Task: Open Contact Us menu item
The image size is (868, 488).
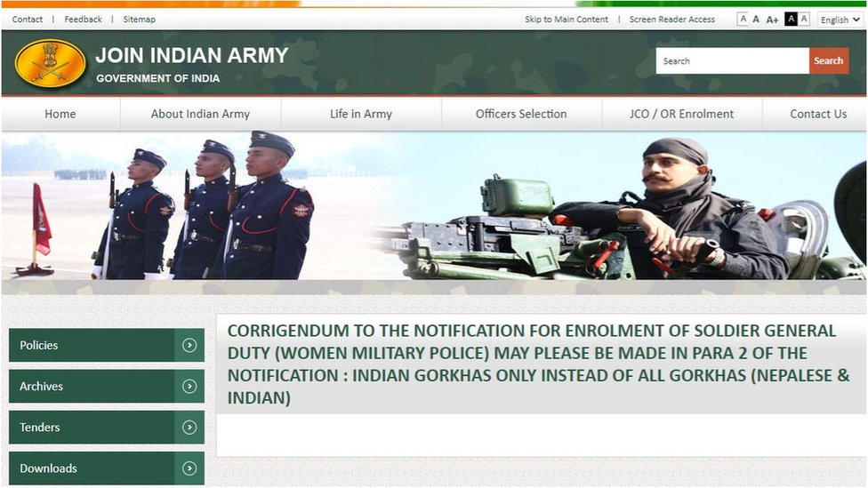Action: (x=818, y=114)
